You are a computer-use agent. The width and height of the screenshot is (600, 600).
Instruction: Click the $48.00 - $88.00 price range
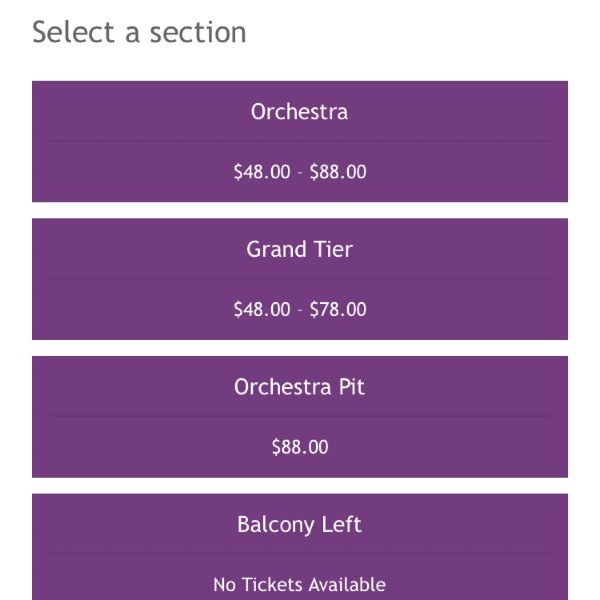pyautogui.click(x=300, y=171)
